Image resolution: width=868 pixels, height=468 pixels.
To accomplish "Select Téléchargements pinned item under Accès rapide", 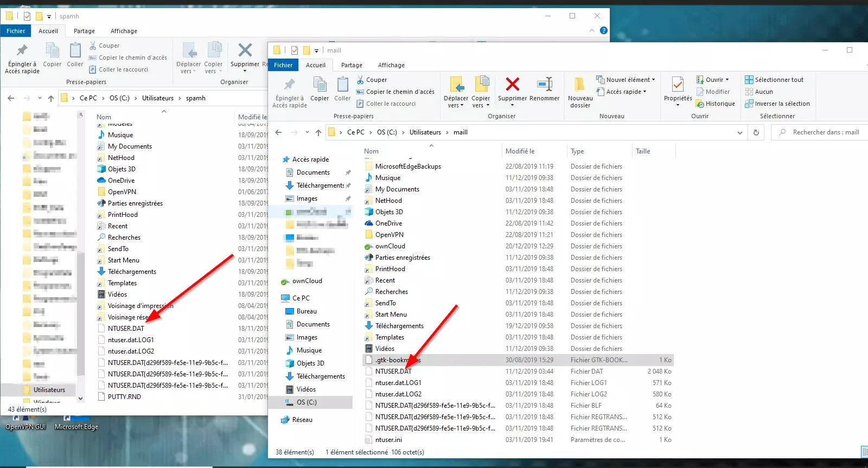I will pyautogui.click(x=320, y=185).
